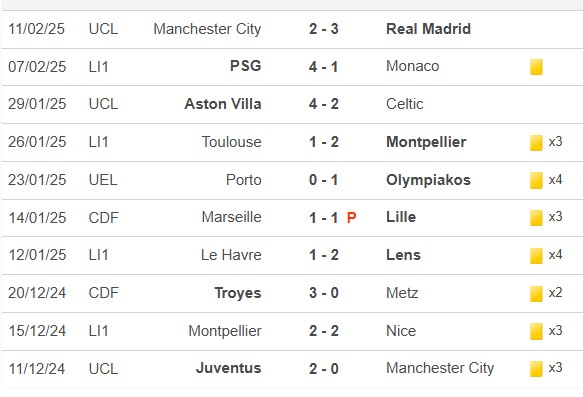Click yellow card icon in Le Havre vs Lens row
This screenshot has height=397, width=583.
[x=536, y=256]
